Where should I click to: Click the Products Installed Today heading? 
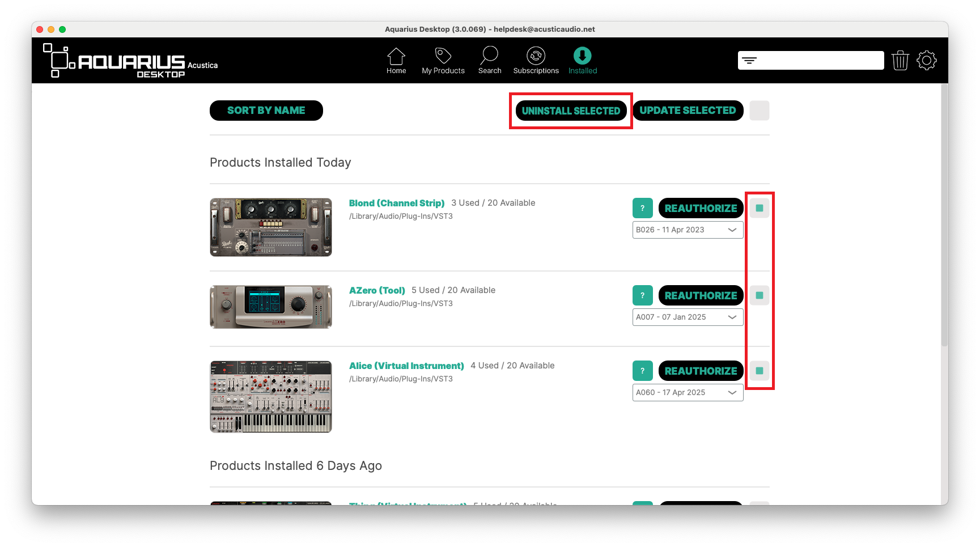coord(281,163)
